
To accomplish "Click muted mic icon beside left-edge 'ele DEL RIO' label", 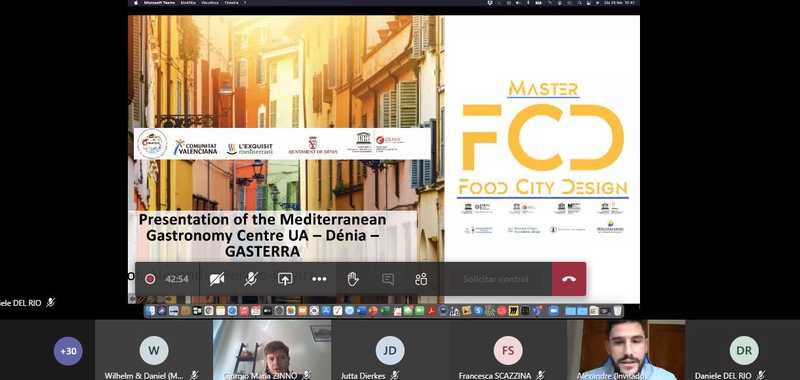I will [x=51, y=302].
